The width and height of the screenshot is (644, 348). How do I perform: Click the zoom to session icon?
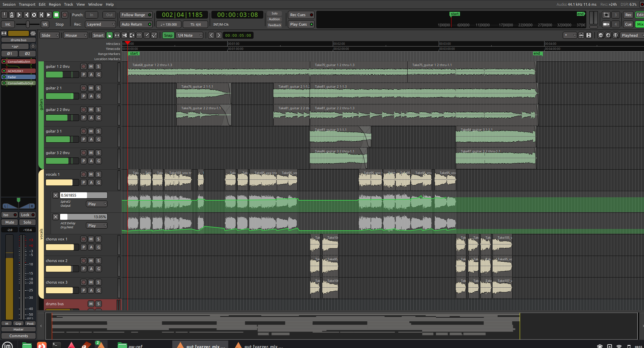pyautogui.click(x=616, y=35)
